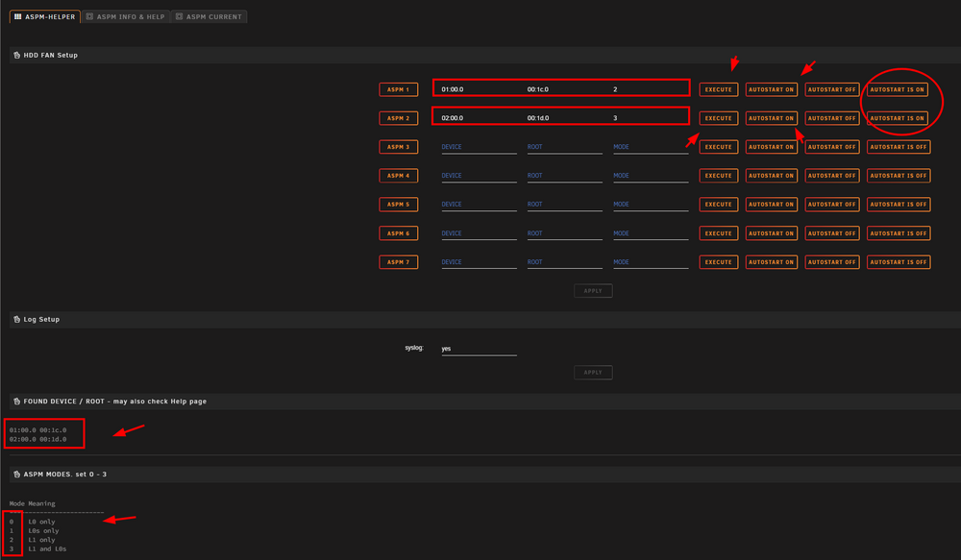Click ASPM 2 root field 00:1d.0
This screenshot has width=961, height=560.
[564, 118]
